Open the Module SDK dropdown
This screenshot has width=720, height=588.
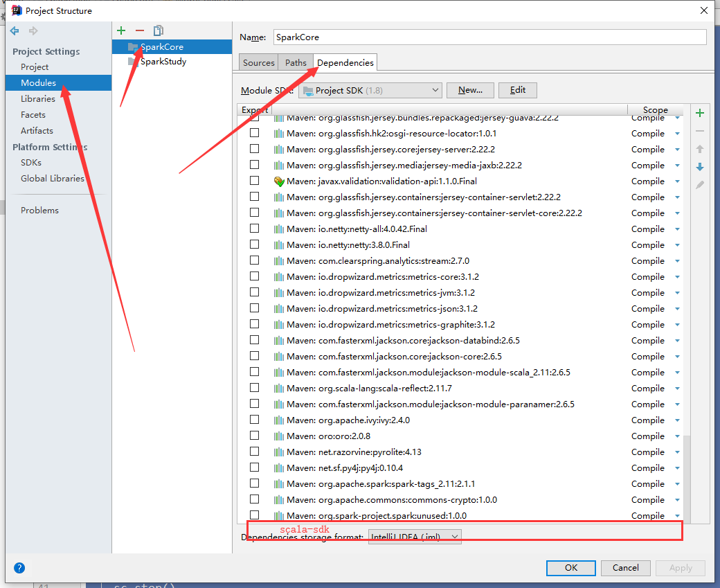(370, 91)
